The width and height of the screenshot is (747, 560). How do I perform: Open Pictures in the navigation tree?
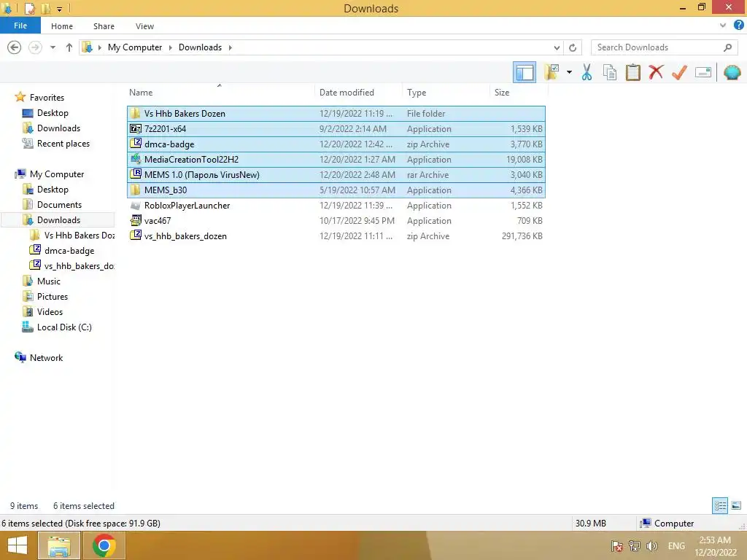click(53, 296)
